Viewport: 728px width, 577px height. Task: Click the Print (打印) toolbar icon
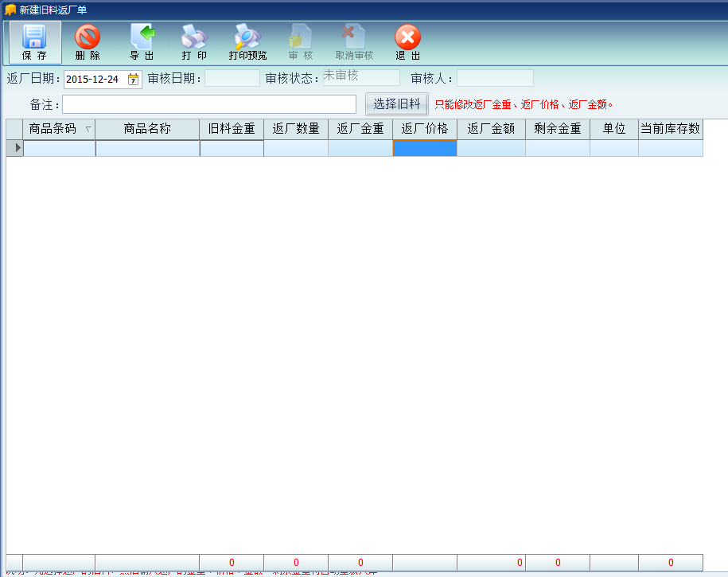[x=194, y=42]
